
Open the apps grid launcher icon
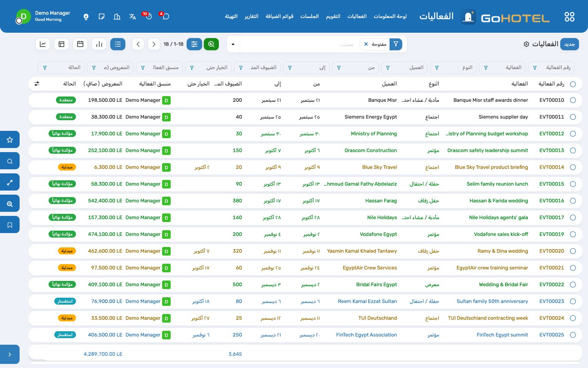pos(569,17)
